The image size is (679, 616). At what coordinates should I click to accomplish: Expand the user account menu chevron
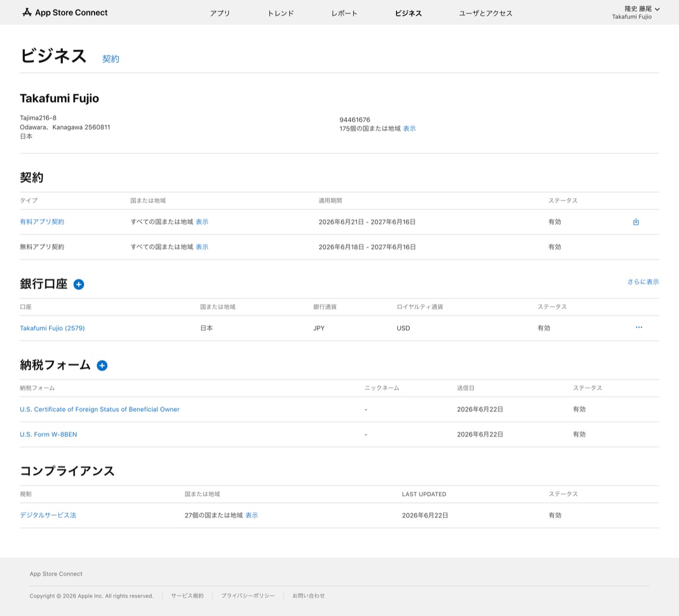click(x=657, y=9)
